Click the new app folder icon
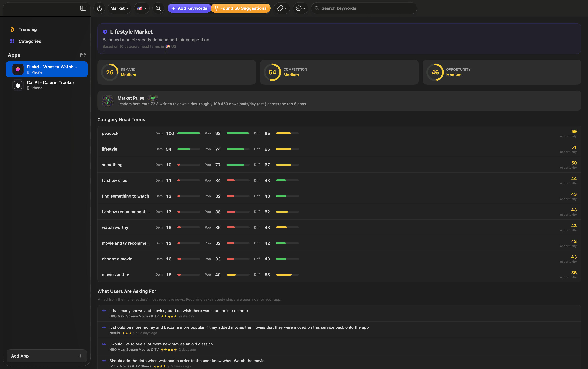This screenshot has width=588, height=369. point(83,55)
